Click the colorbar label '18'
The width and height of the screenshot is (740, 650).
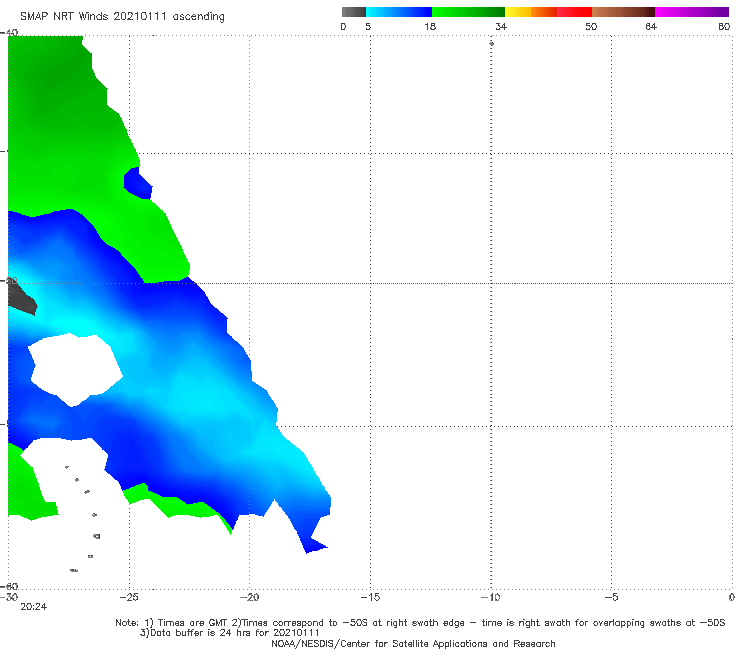pyautogui.click(x=430, y=26)
